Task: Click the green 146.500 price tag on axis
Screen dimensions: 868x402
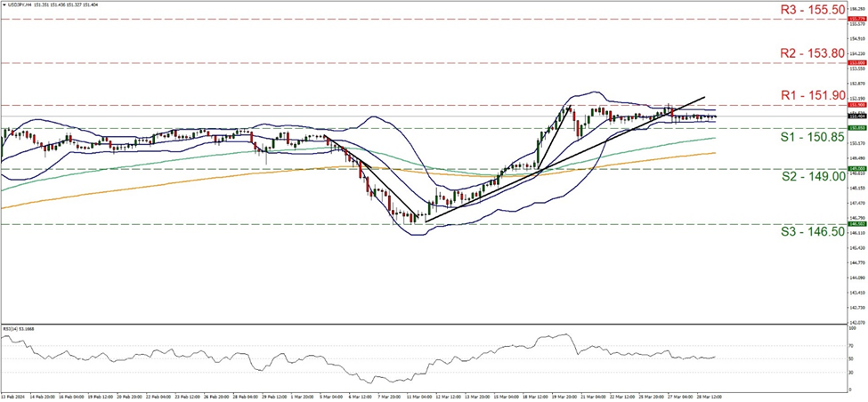Action: click(856, 225)
